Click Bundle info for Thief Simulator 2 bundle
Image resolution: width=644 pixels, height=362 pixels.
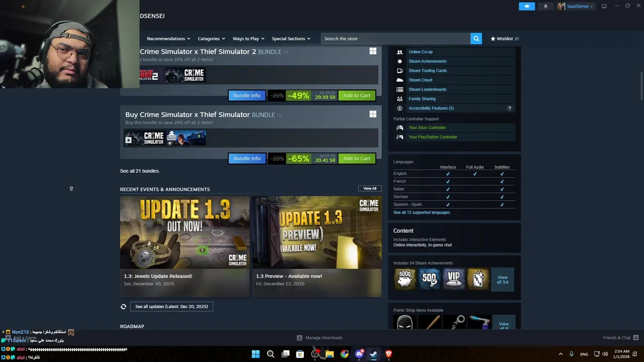click(x=247, y=96)
